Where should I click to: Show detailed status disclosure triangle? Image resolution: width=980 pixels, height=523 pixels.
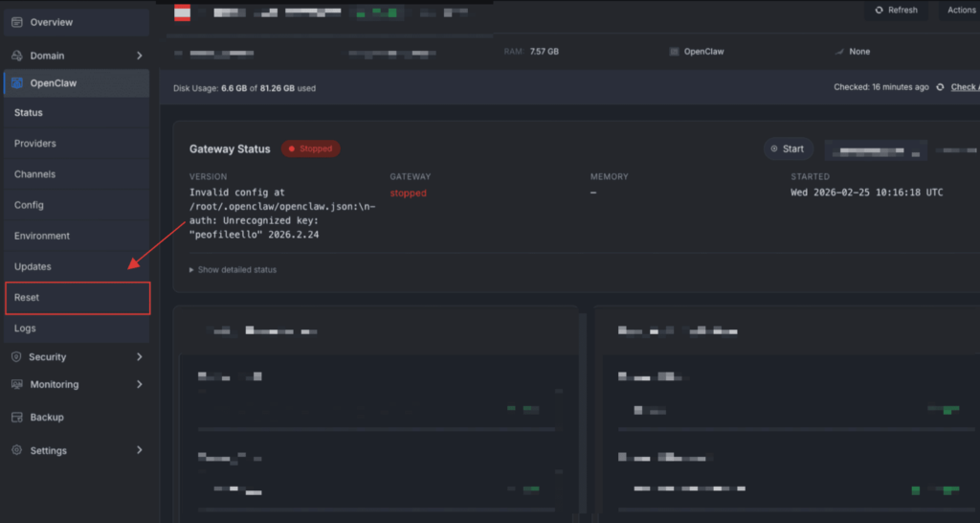(191, 270)
